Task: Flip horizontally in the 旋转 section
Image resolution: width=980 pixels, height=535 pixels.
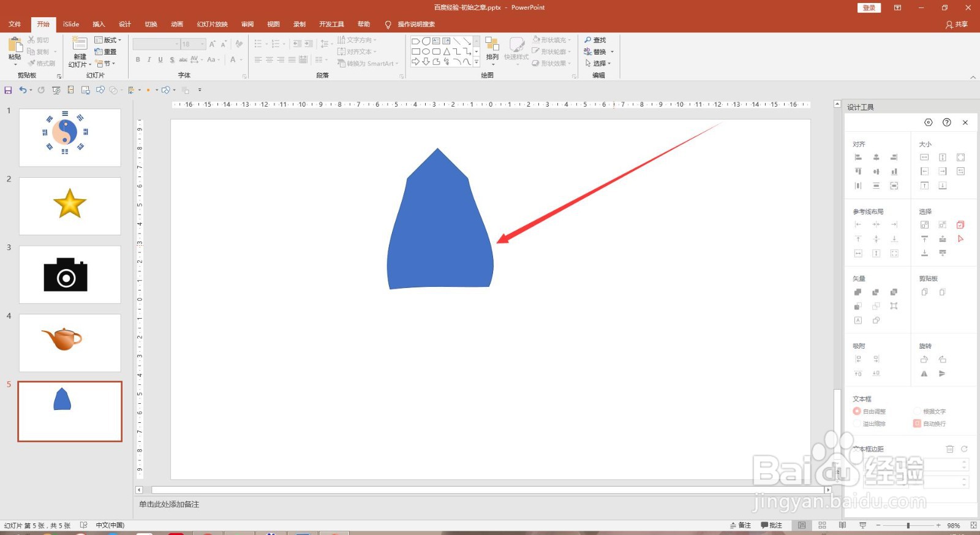Action: point(924,373)
